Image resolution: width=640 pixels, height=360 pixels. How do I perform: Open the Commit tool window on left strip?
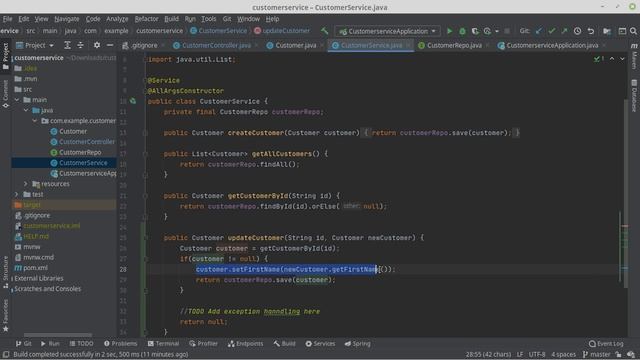click(x=5, y=94)
